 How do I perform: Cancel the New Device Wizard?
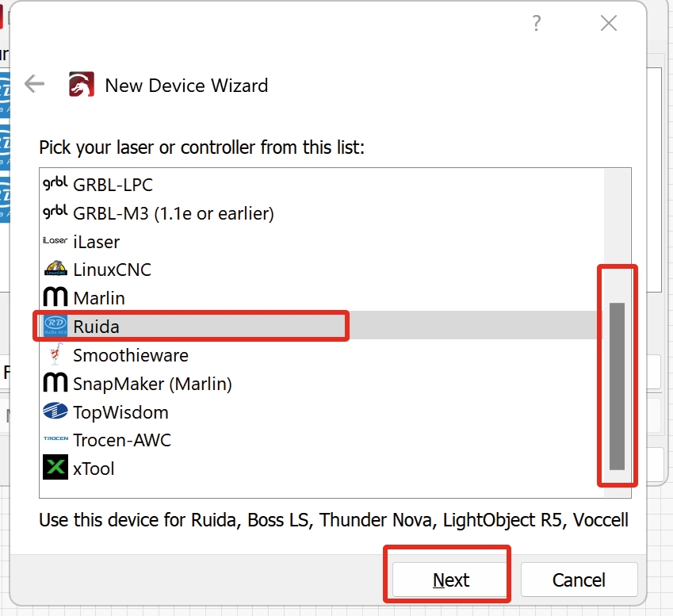(x=579, y=580)
